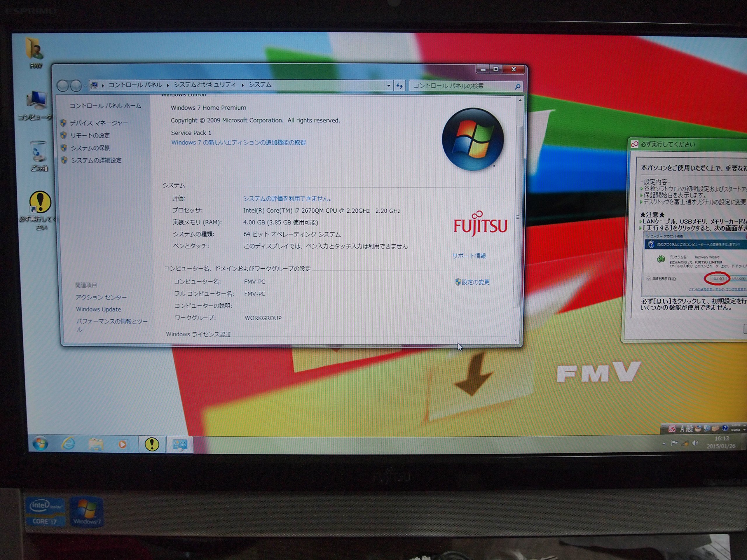Image resolution: width=747 pixels, height=560 pixels.
Task: Open the ごみ箱 recycle bin icon
Action: pyautogui.click(x=39, y=156)
